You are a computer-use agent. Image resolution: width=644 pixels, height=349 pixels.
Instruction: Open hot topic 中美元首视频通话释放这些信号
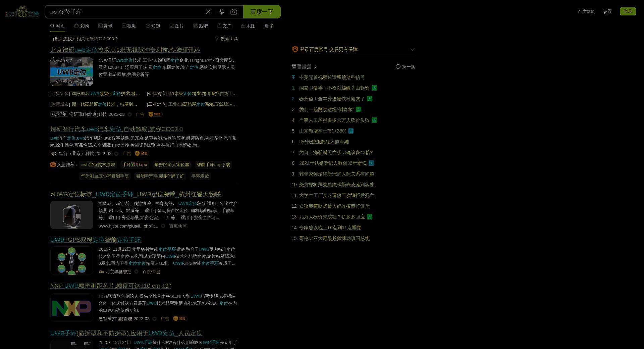[x=332, y=77]
